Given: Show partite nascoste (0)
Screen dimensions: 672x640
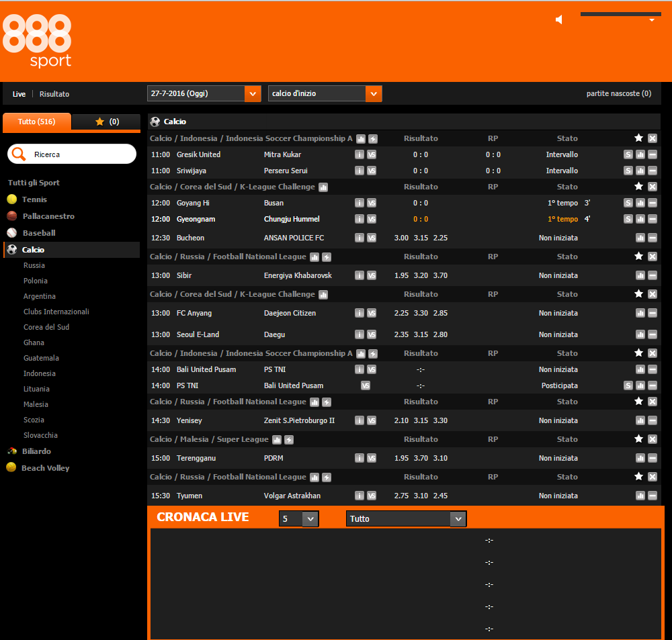Looking at the screenshot, I should point(618,93).
